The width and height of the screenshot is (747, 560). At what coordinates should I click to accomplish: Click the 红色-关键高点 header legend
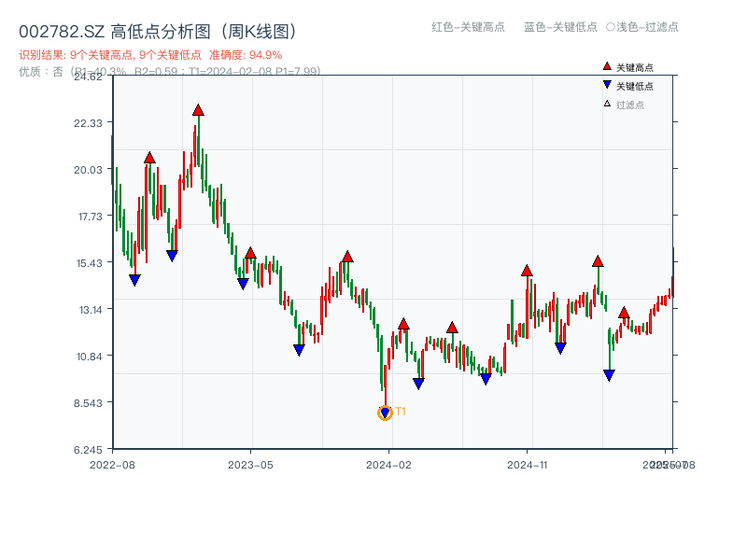point(468,27)
